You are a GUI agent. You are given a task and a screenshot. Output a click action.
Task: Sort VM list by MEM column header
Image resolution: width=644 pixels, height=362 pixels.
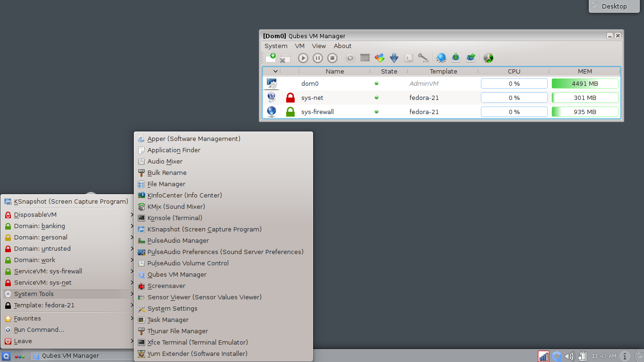(x=585, y=71)
